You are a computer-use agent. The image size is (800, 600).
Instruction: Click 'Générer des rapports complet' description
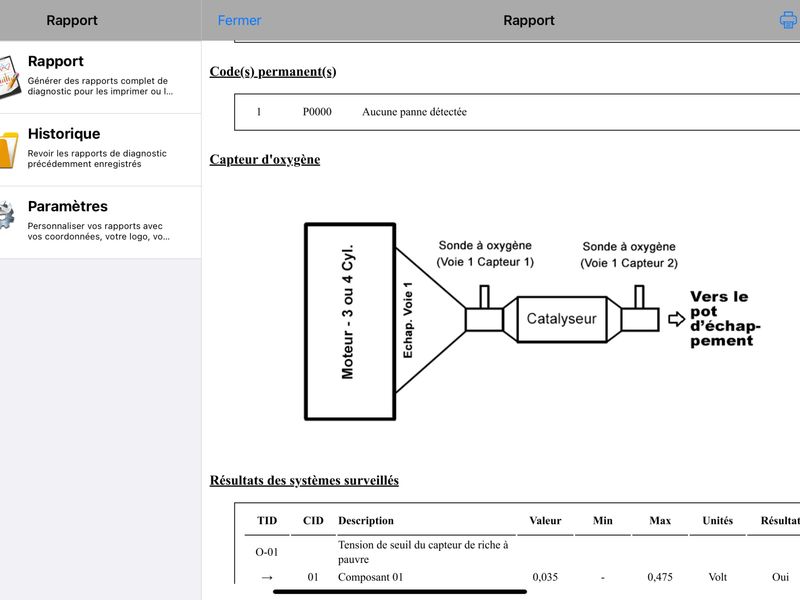100,86
